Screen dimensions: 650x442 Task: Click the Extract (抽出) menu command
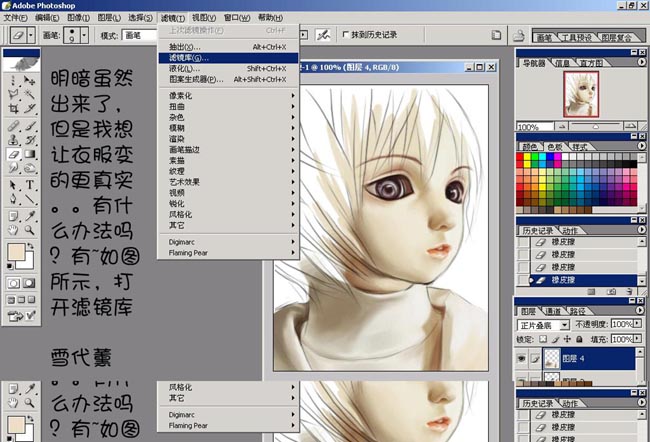tap(183, 47)
